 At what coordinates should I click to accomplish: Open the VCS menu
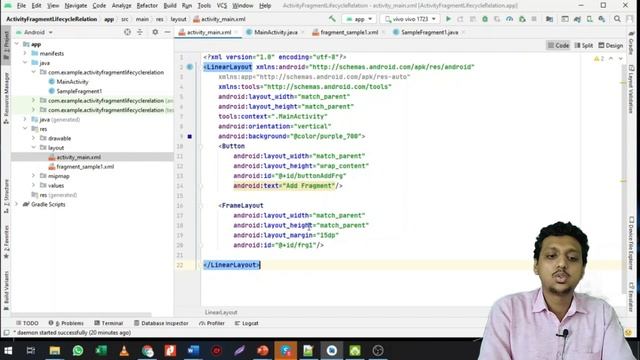coord(222,6)
